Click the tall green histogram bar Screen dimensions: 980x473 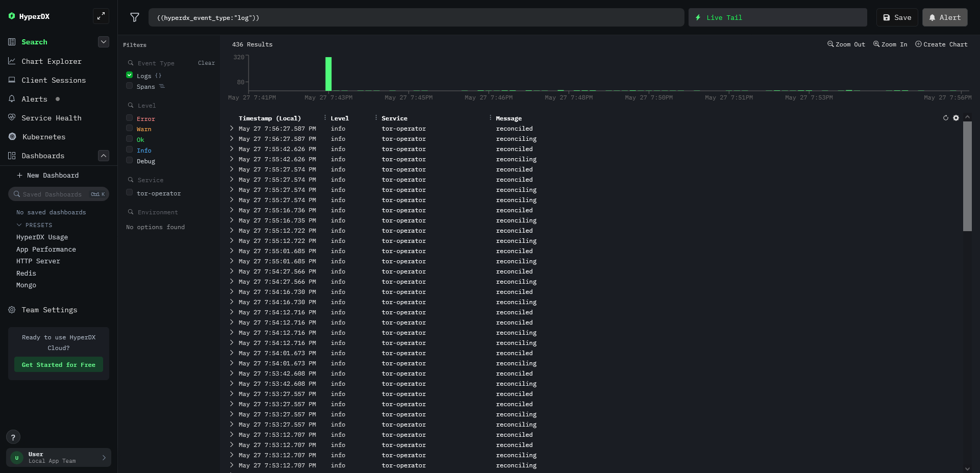(329, 74)
